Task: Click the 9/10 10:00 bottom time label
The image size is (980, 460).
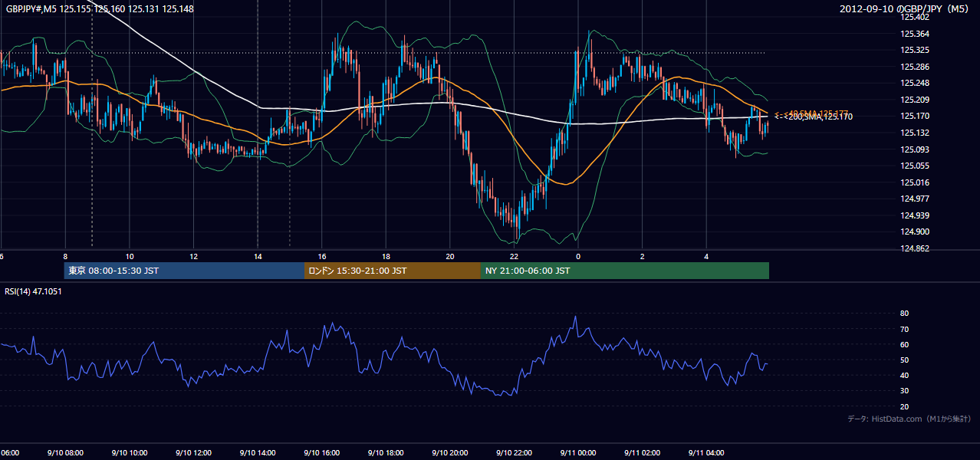Action: click(130, 453)
